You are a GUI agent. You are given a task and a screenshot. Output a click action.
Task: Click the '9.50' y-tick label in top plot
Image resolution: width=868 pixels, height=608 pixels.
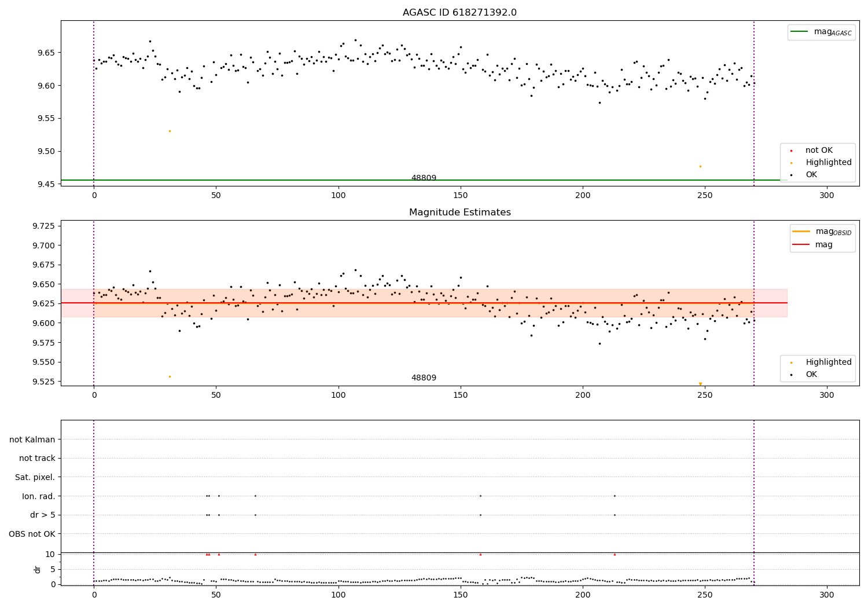click(46, 152)
